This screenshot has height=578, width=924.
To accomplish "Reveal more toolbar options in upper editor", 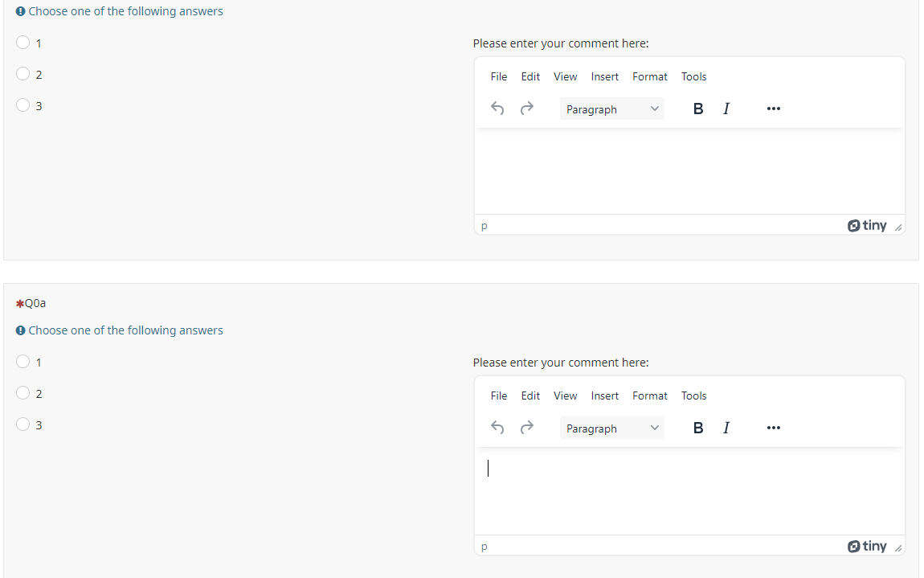I will pyautogui.click(x=773, y=109).
